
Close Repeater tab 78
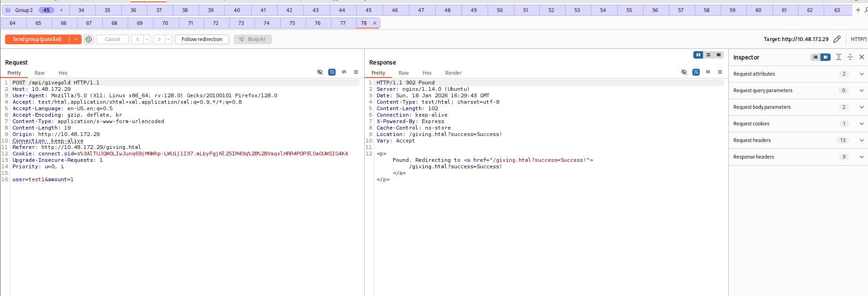[x=375, y=23]
